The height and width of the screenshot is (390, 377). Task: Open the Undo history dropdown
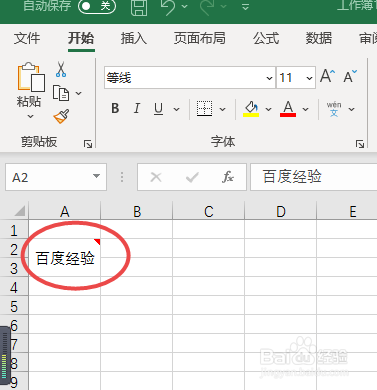[x=185, y=6]
